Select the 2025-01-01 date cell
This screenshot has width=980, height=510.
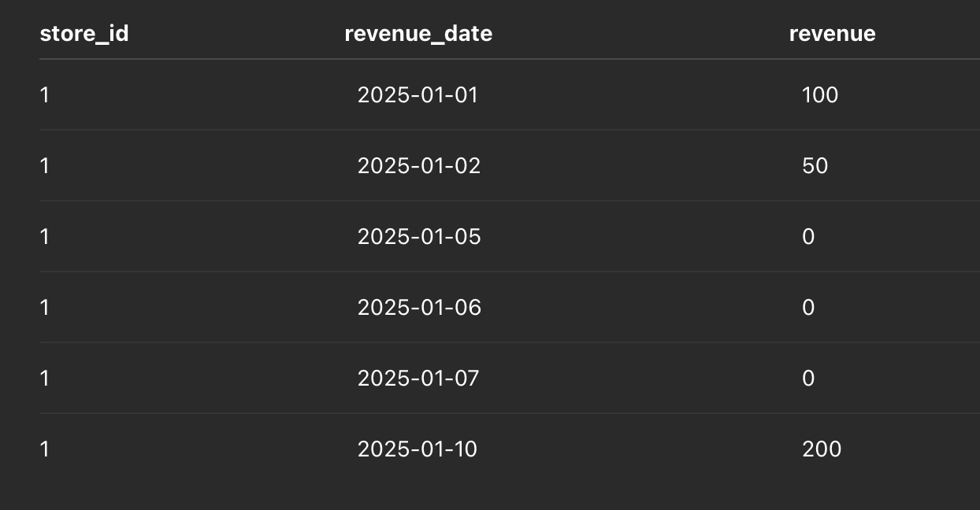click(418, 95)
